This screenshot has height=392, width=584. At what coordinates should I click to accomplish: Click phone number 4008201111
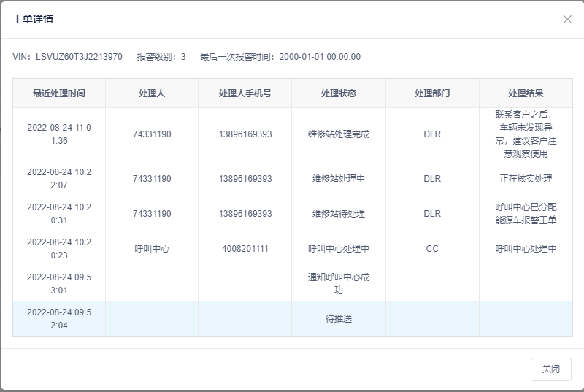click(x=245, y=249)
